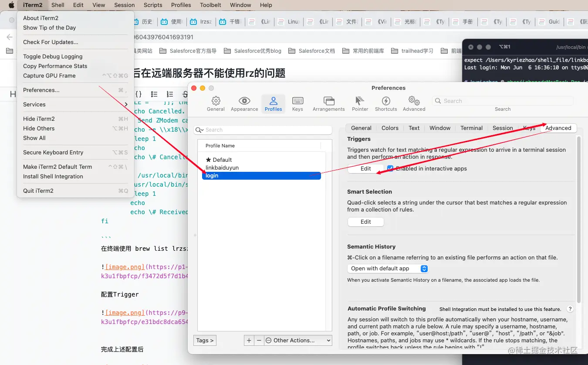The height and width of the screenshot is (365, 588).
Task: Open 常用的前端库 bookmark folder
Action: coord(363,51)
